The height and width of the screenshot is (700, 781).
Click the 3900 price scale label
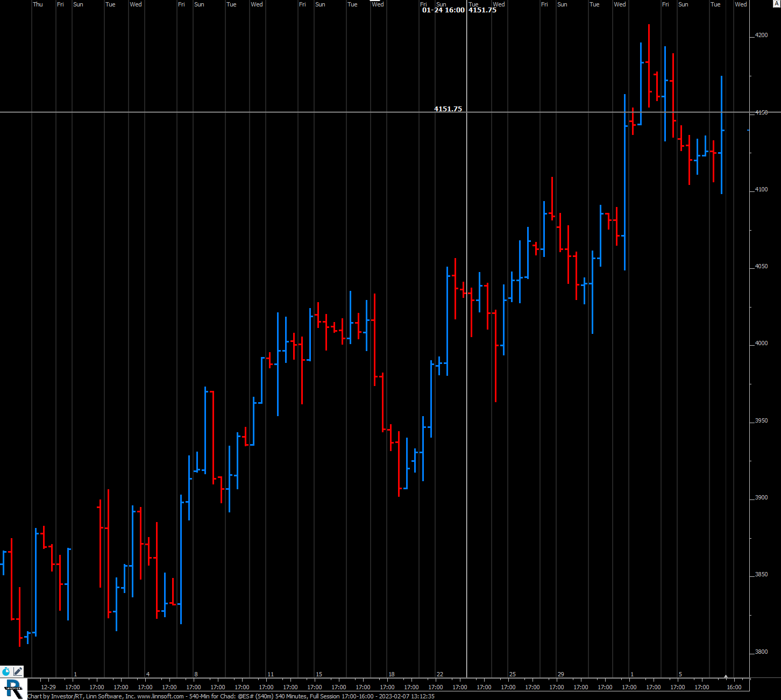coord(761,498)
